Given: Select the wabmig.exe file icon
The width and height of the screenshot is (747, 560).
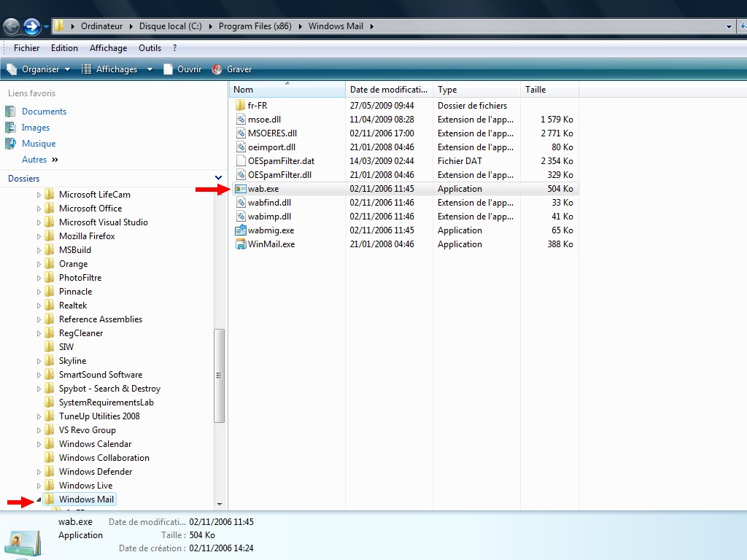Looking at the screenshot, I should point(241,230).
